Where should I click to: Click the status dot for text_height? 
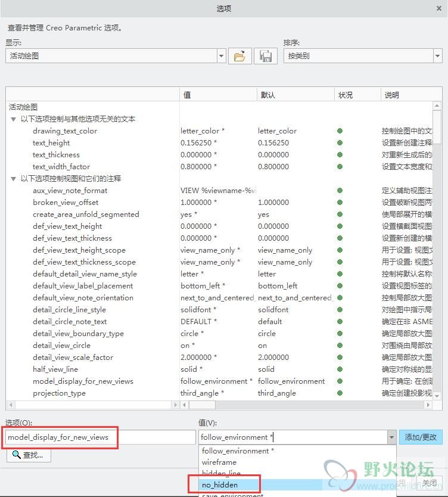(x=340, y=143)
